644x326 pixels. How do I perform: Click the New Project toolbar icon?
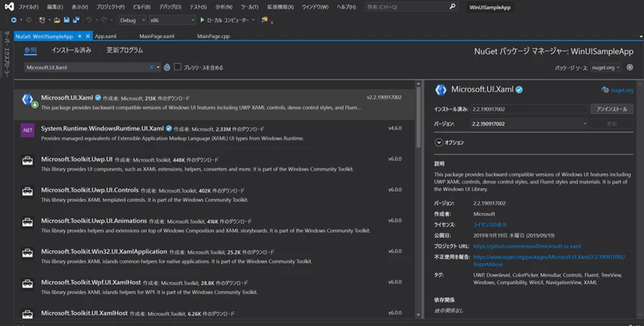pos(42,19)
